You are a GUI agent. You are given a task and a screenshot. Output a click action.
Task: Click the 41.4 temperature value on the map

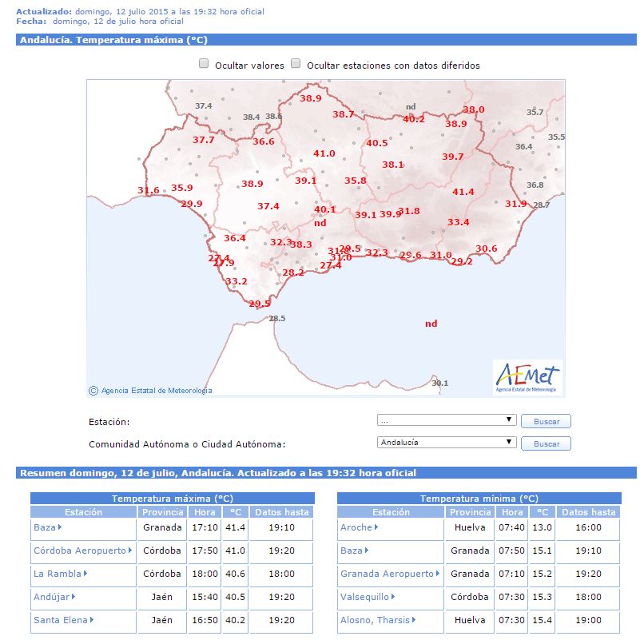(463, 192)
